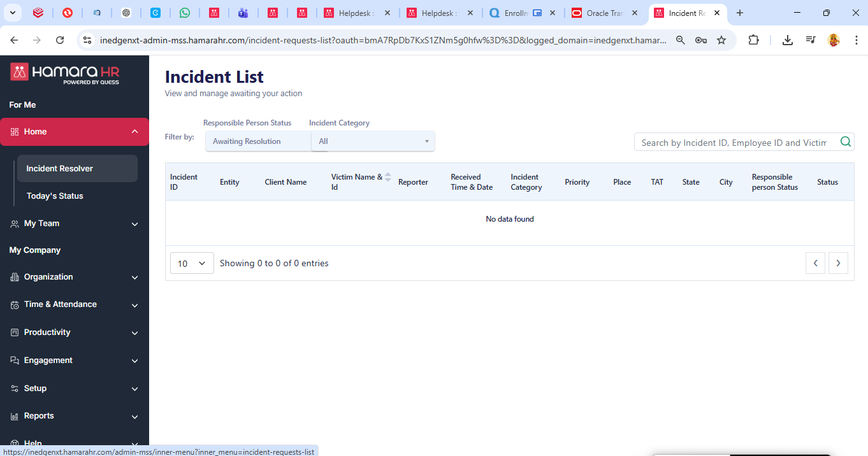
Task: Open the Chrome profile avatar
Action: click(x=834, y=40)
